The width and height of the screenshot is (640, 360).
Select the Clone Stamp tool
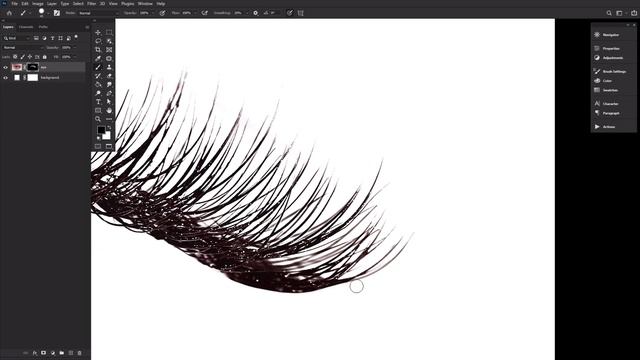click(x=109, y=67)
